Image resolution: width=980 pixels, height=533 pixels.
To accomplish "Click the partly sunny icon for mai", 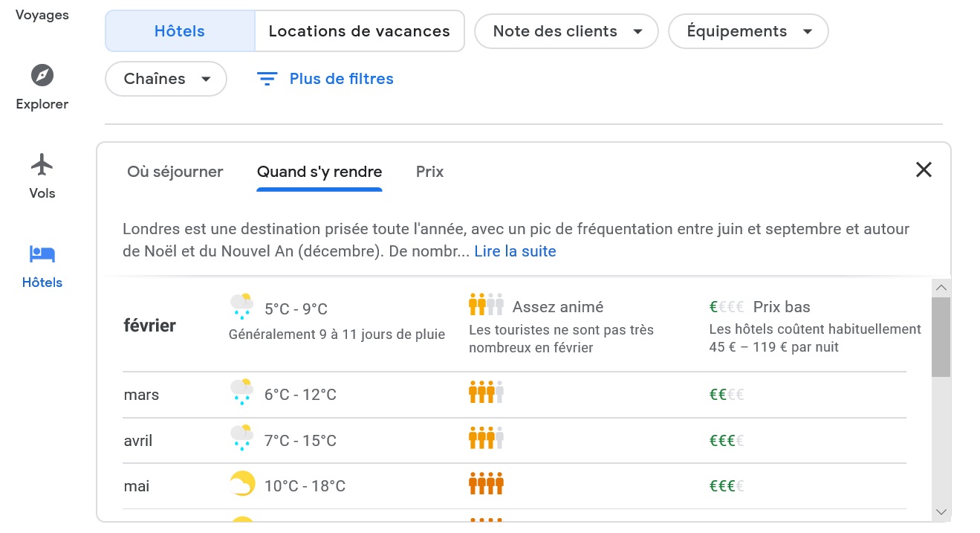I will pos(242,485).
